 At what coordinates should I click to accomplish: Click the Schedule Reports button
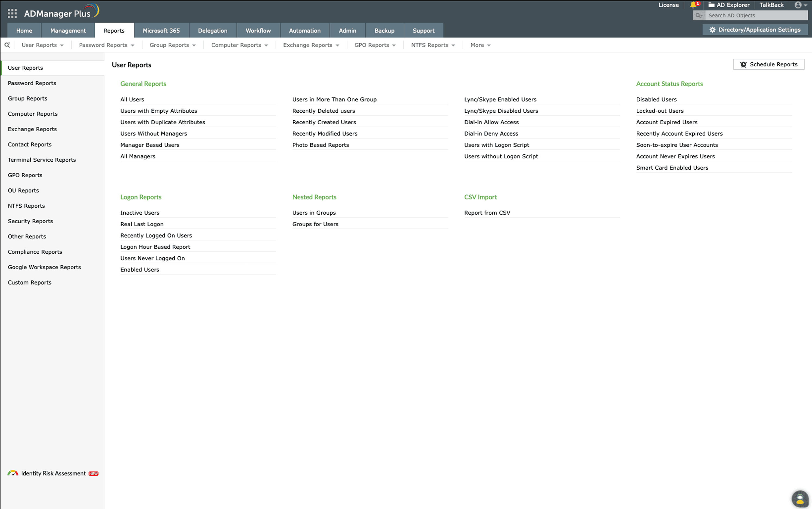[769, 64]
